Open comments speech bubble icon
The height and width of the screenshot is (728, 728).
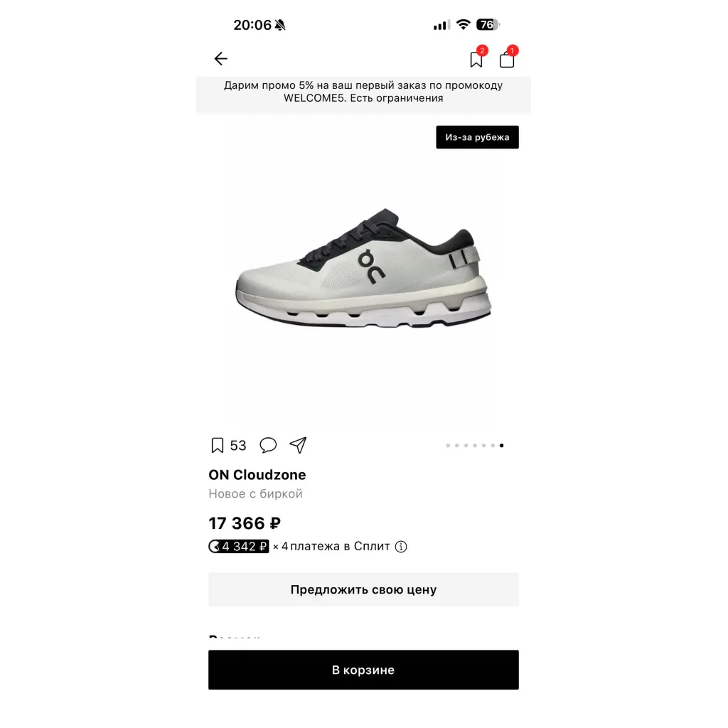point(268,445)
